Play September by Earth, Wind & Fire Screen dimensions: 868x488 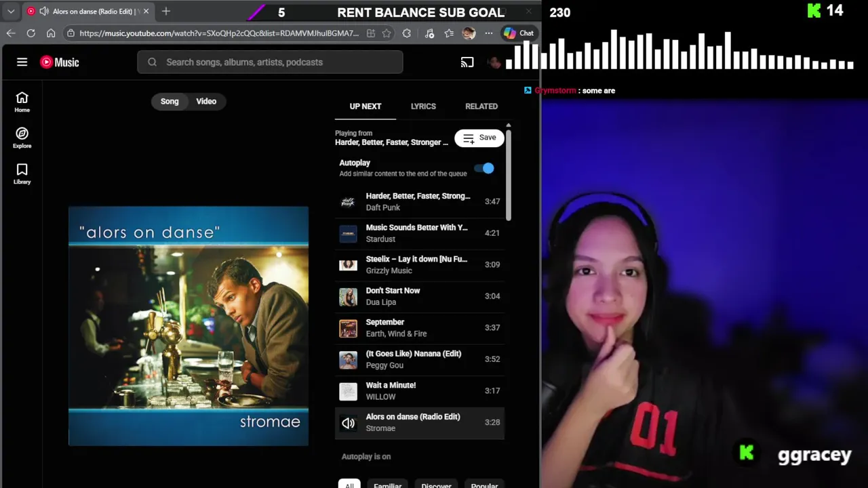pos(420,327)
